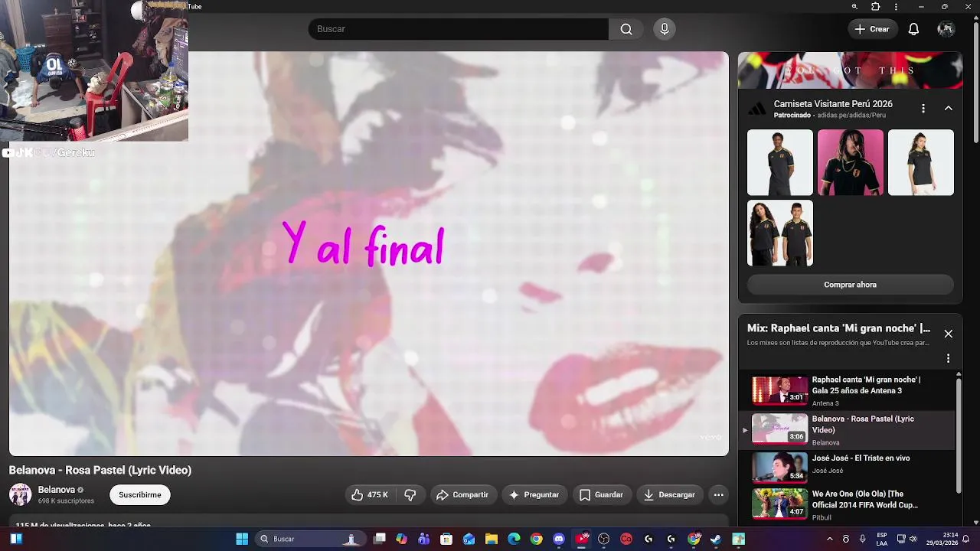
Task: Play We Are One (Ole Ola) video
Action: click(848, 504)
